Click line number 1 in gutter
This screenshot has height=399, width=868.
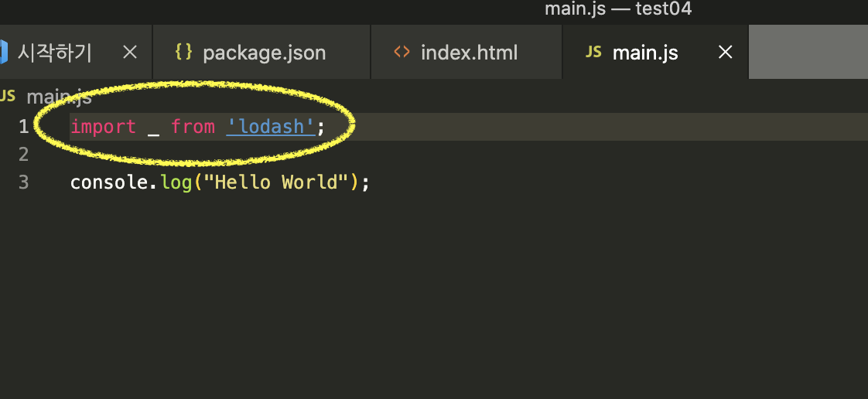23,128
